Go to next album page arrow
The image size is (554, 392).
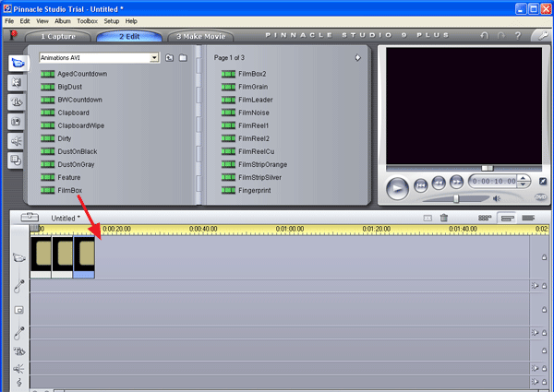pyautogui.click(x=357, y=57)
